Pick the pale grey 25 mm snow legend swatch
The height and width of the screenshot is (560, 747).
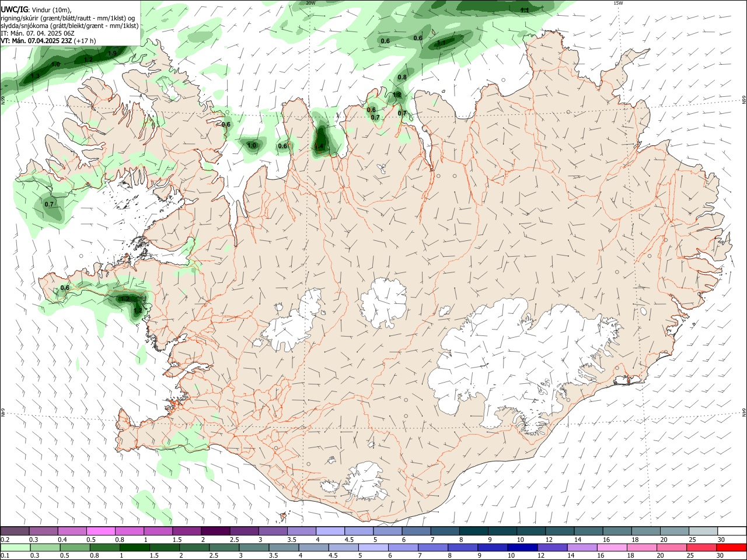(x=703, y=531)
